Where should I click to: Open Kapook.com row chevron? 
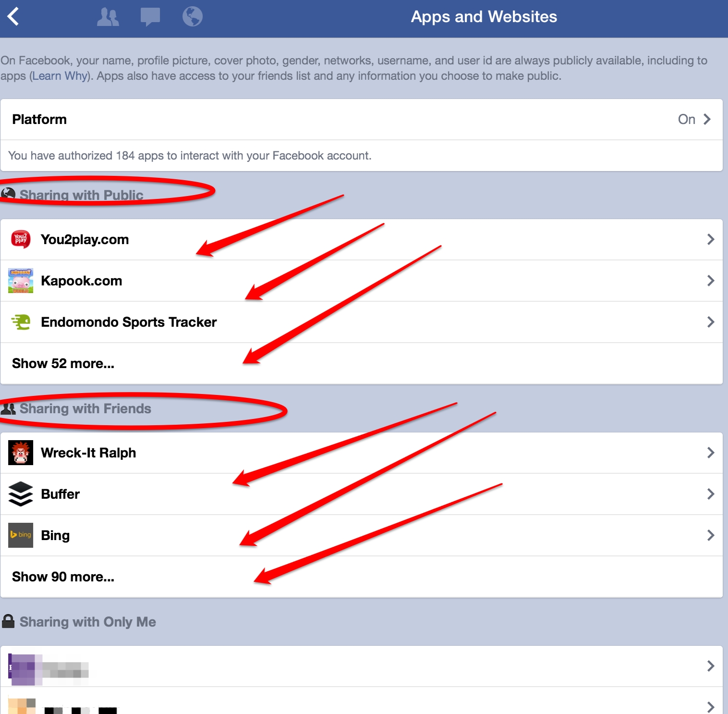[x=711, y=281]
